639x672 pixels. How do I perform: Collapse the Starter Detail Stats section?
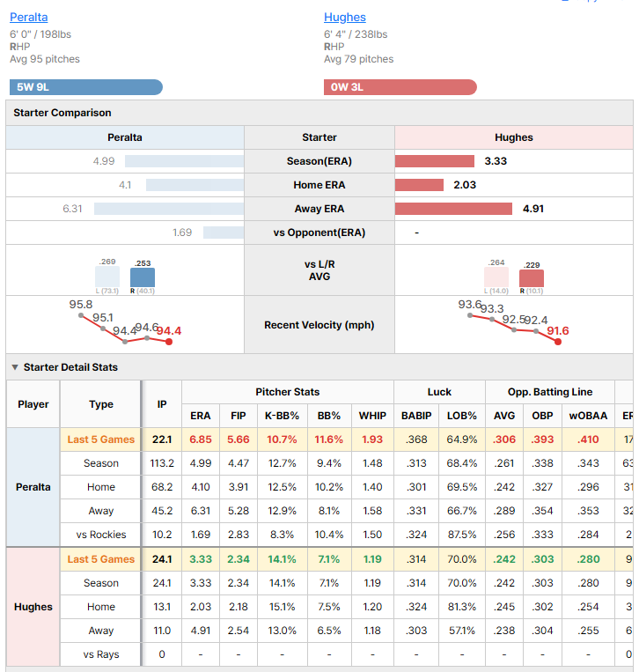pos(15,367)
